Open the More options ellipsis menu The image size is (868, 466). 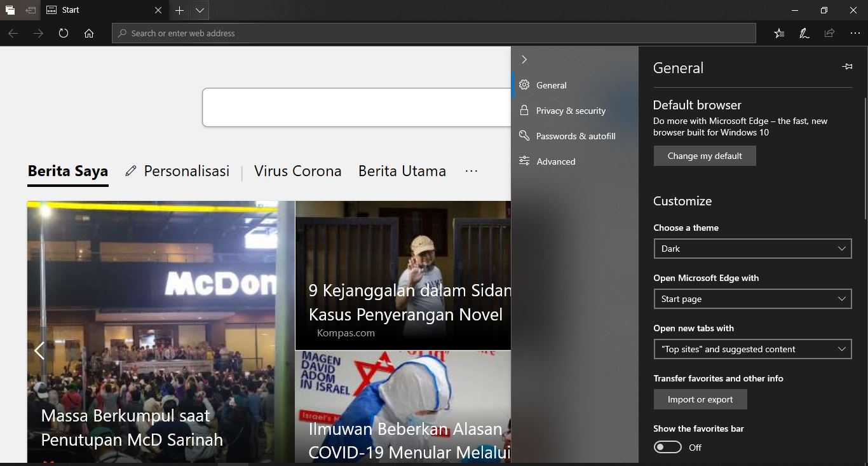point(855,32)
